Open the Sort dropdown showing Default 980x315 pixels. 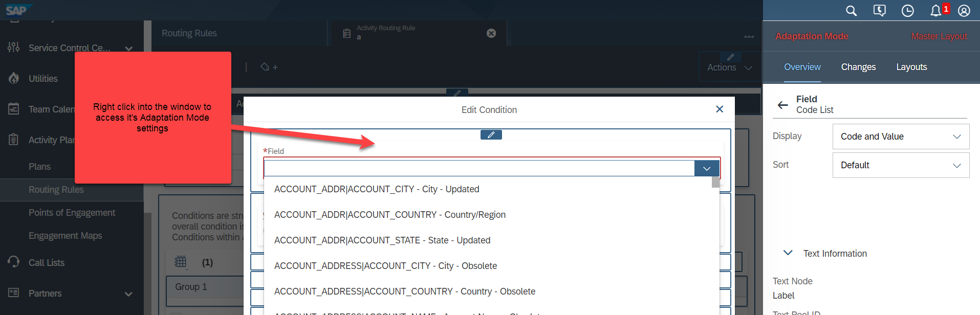tap(901, 165)
